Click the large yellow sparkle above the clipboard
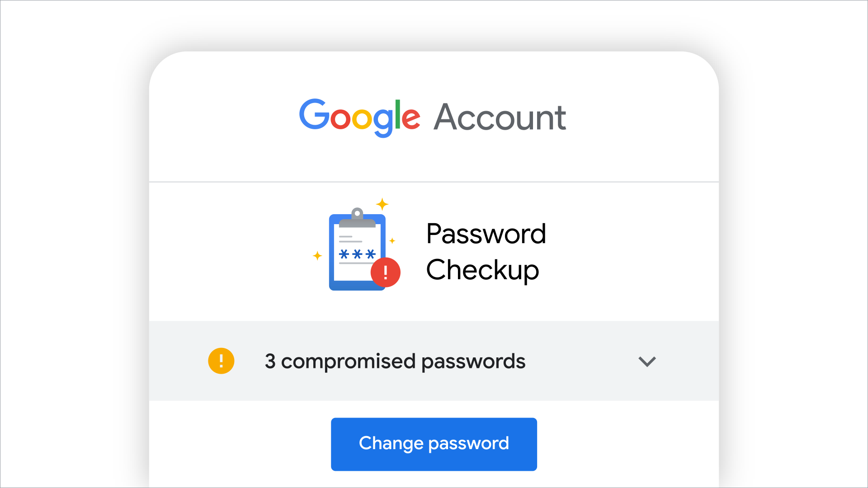 (382, 204)
